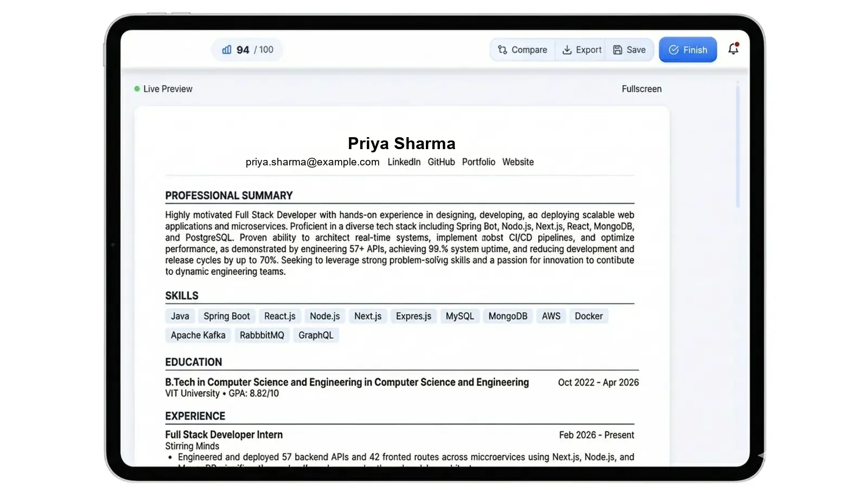Click the Spring Boot skill tag
This screenshot has height=488, width=868.
coord(227,316)
